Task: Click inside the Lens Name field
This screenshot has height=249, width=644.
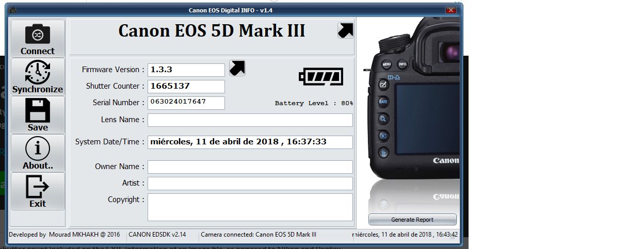Action: 250,120
